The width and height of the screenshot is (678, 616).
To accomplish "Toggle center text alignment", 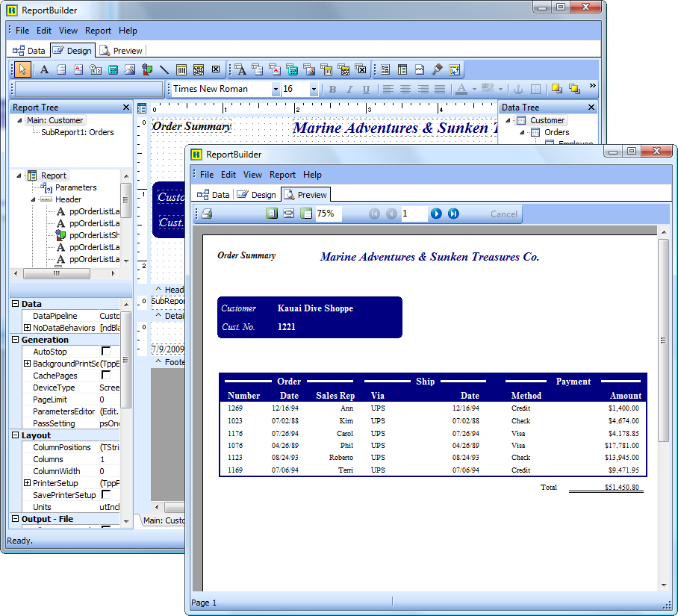I will coord(405,90).
